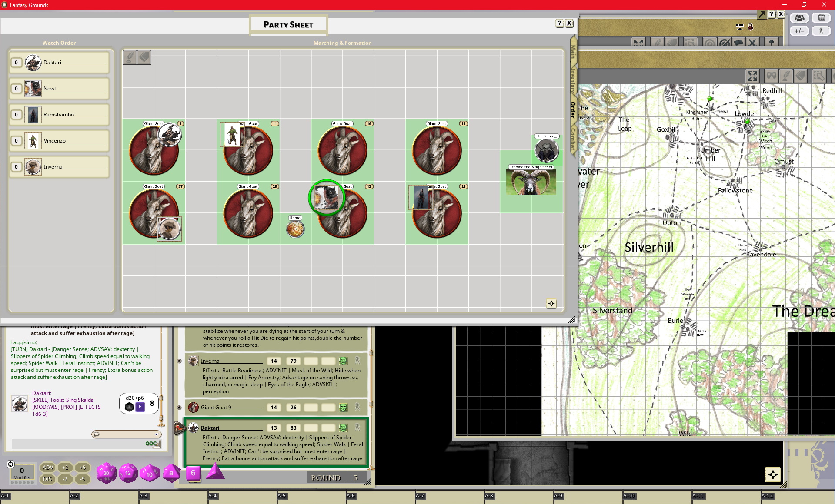Screen dimensions: 835x504
Task: Roll the purple d6 die
Action: coord(193,473)
